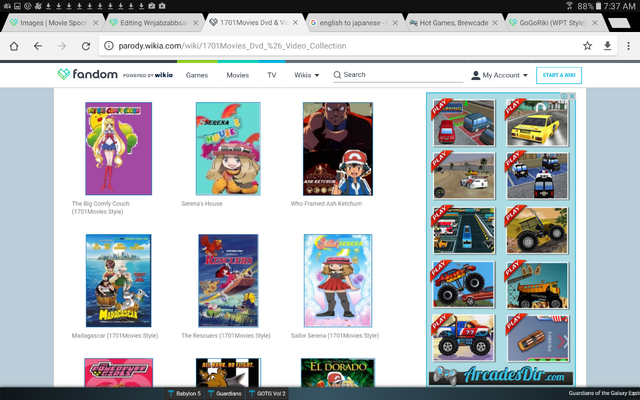Screen dimensions: 640x400
Task: Open The Rescuers (1701Movies Style) caption
Action: pyautogui.click(x=226, y=336)
